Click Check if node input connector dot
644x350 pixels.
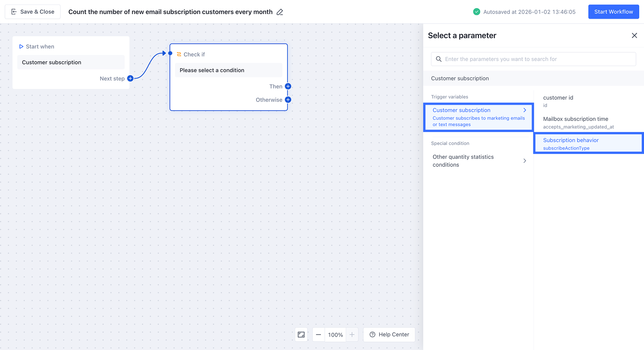170,53
